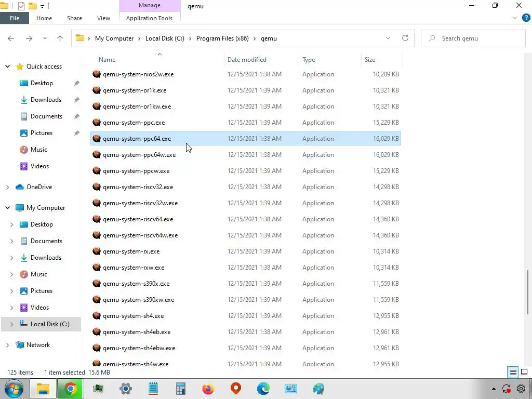Open the Start button on the taskbar
The width and height of the screenshot is (532, 399).
(x=14, y=389)
